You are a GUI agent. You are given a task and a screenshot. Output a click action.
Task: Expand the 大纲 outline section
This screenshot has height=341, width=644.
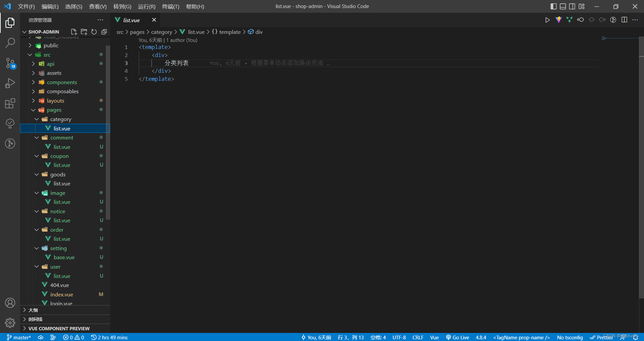pyautogui.click(x=65, y=310)
